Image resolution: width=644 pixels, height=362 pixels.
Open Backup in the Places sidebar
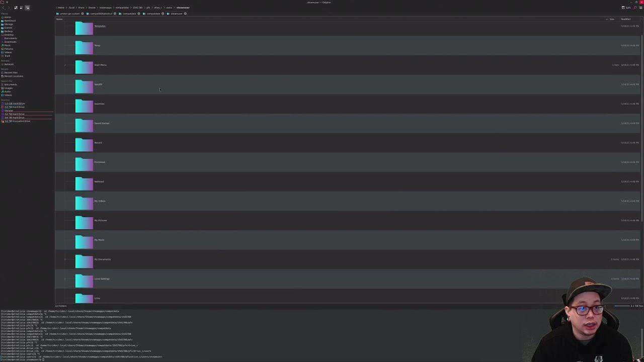point(8,31)
